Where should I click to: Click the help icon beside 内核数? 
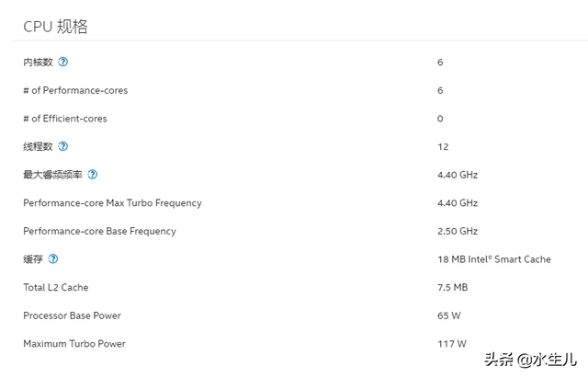pyautogui.click(x=63, y=62)
